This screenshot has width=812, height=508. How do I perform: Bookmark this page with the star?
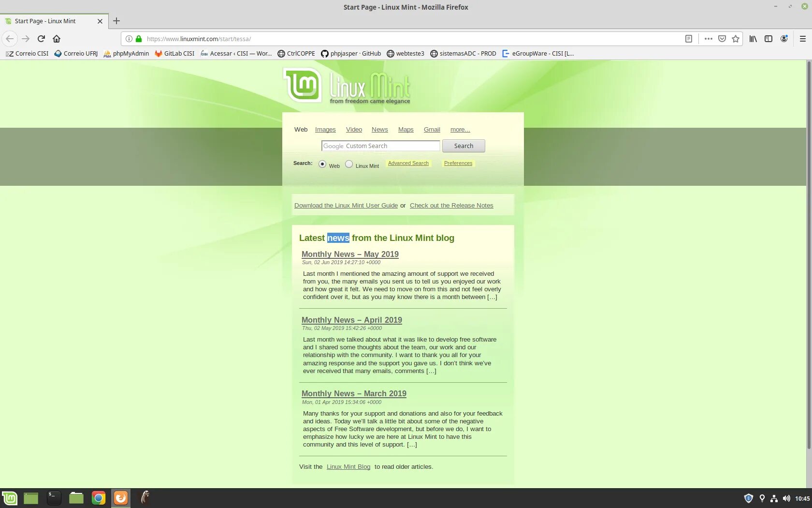tap(736, 39)
